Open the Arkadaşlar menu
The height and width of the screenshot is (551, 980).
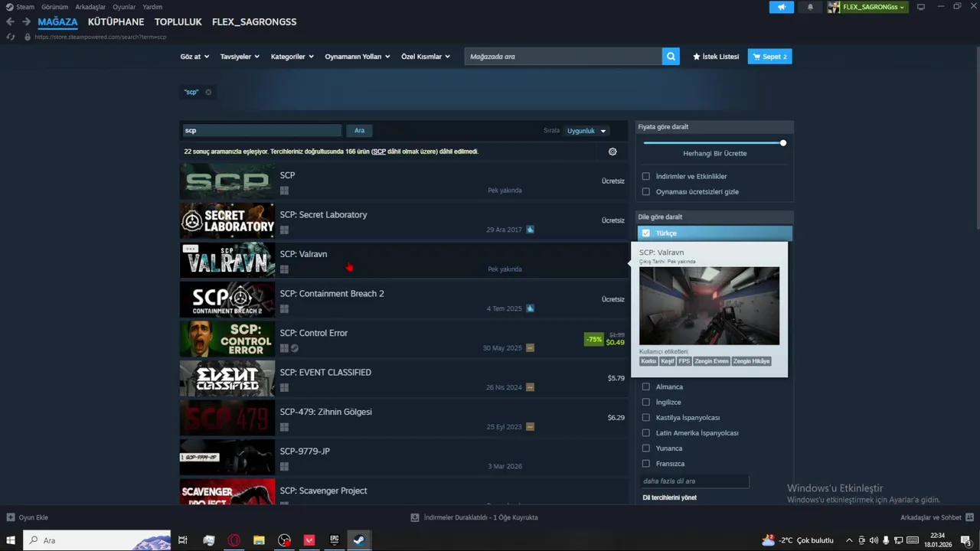(x=90, y=7)
